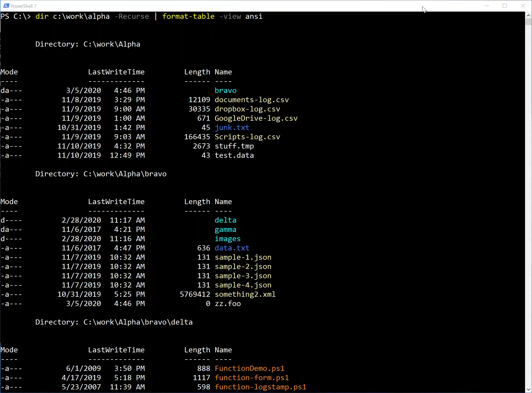Select the images folder entry
Screen dimensions: 532x393
click(227, 239)
